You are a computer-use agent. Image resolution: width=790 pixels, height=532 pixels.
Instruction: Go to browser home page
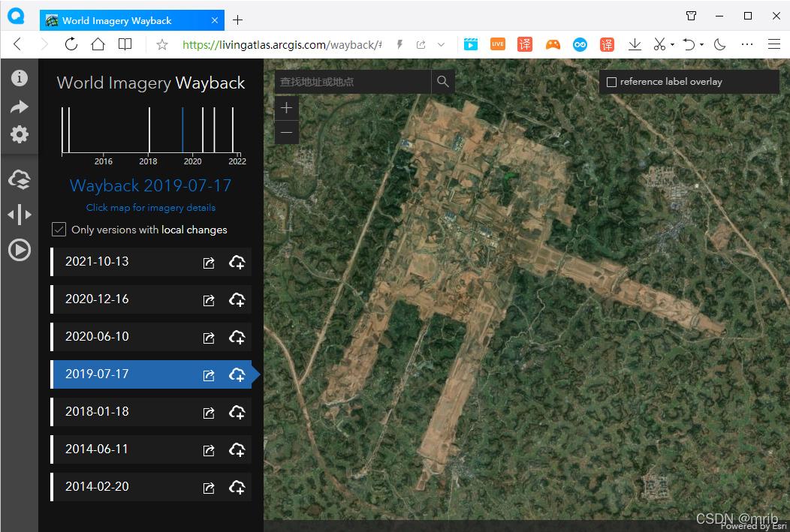(98, 44)
